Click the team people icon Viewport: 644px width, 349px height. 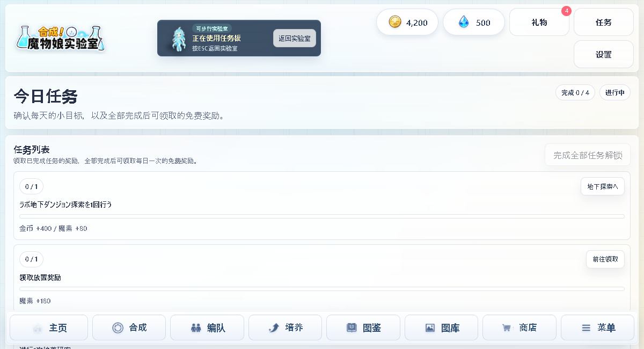coord(196,328)
